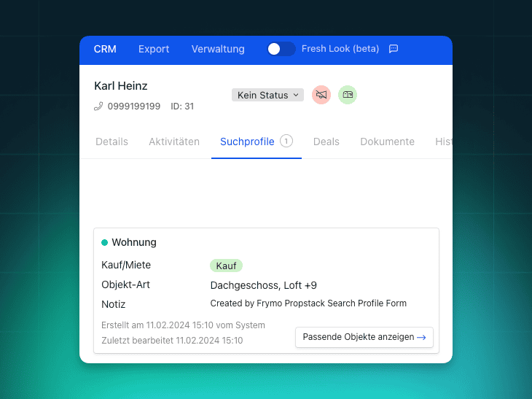Click the phone number 0999199199

134,106
